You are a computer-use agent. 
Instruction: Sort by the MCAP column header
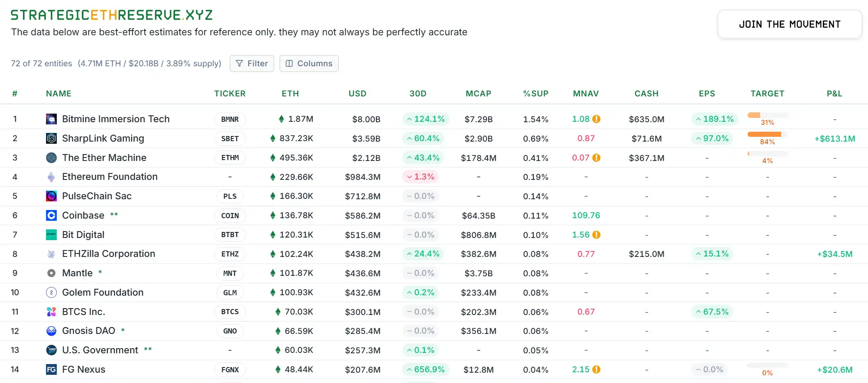(x=478, y=94)
